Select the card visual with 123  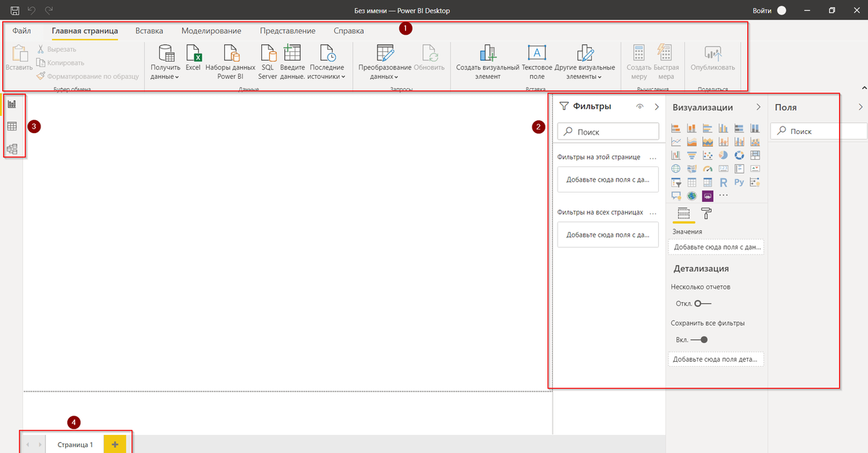pos(723,169)
